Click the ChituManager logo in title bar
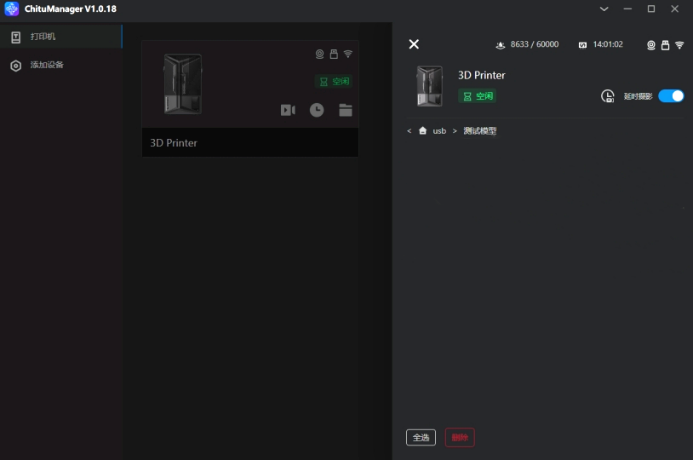Viewport: 693px width, 460px height. [x=12, y=9]
